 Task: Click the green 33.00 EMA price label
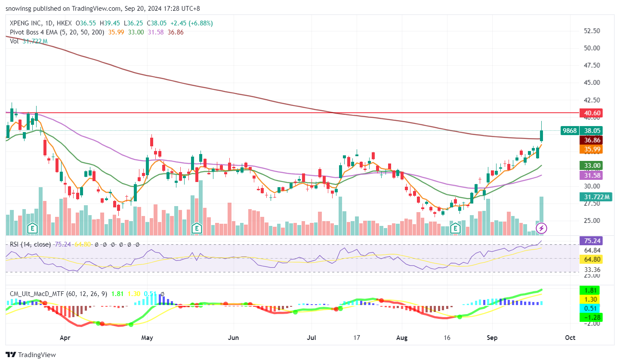tap(592, 166)
